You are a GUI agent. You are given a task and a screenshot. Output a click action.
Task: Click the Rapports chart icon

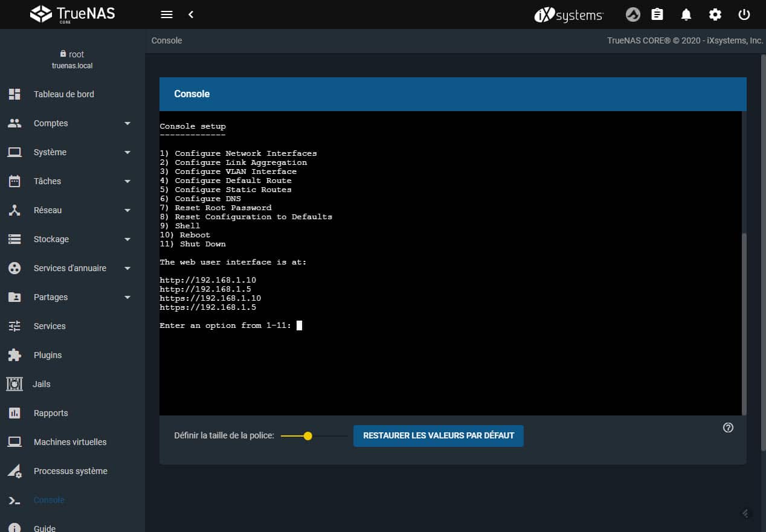(x=14, y=413)
